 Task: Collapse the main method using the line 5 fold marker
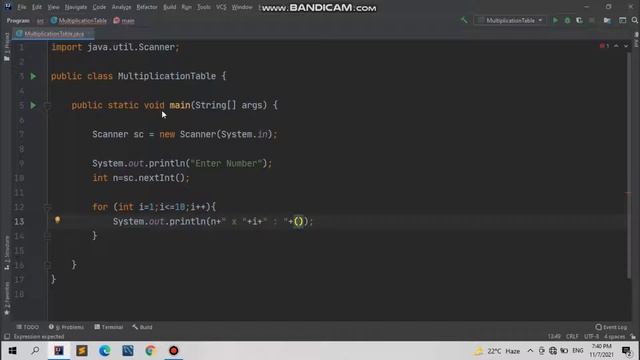tap(47, 106)
